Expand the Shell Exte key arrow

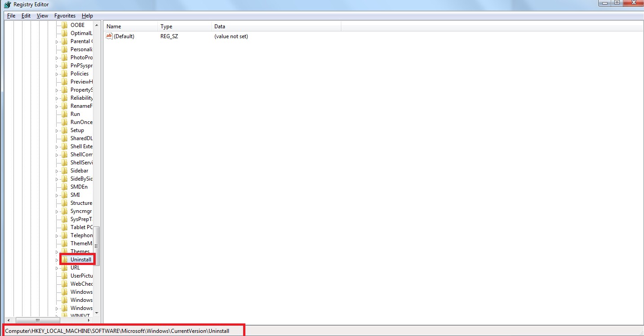click(57, 147)
